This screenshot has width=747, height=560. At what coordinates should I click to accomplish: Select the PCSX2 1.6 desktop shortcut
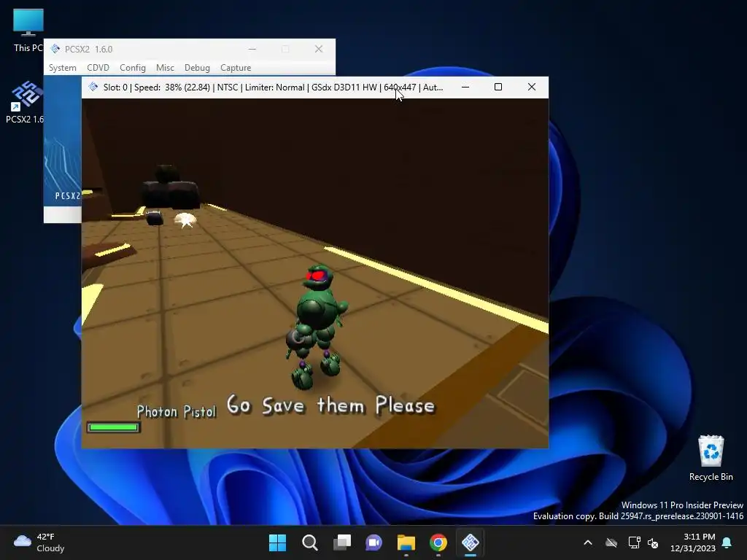(x=25, y=102)
